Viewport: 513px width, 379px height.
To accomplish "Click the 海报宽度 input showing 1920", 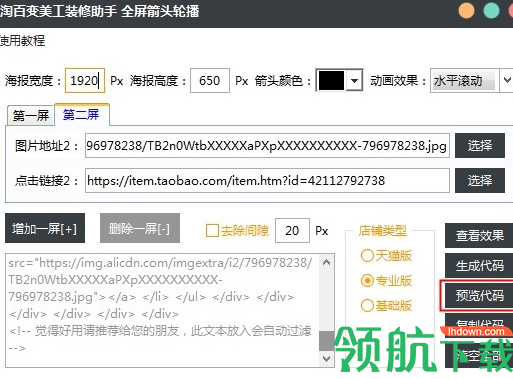I will pyautogui.click(x=85, y=80).
